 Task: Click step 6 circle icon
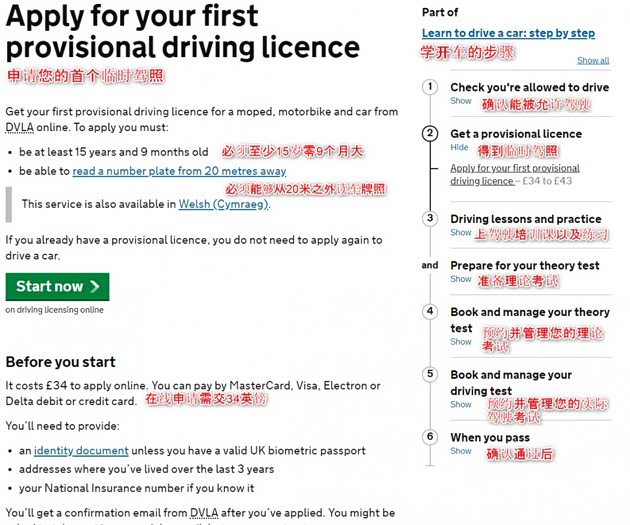(430, 437)
